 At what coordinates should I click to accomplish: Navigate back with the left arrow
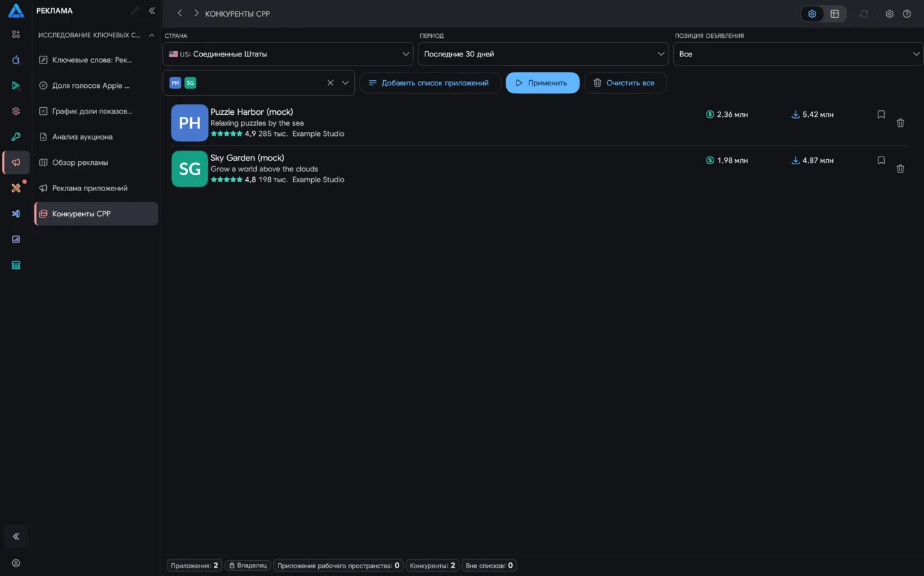(x=180, y=13)
